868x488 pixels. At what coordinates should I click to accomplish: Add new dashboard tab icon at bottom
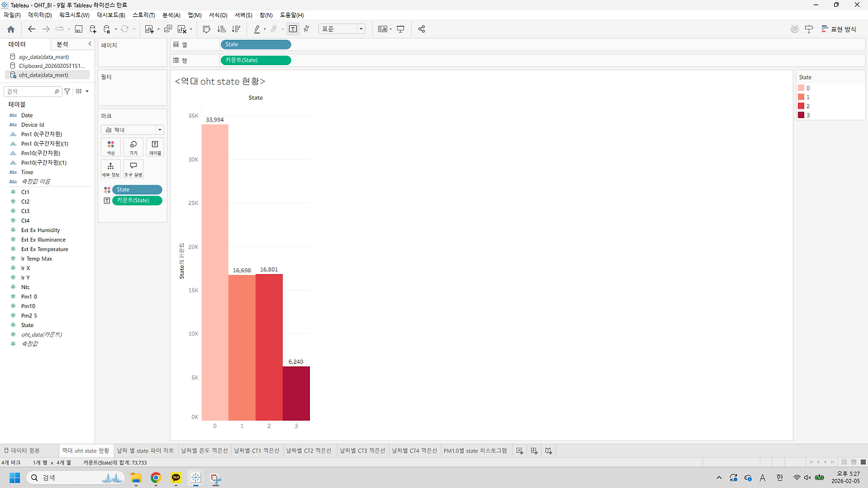pyautogui.click(x=534, y=451)
